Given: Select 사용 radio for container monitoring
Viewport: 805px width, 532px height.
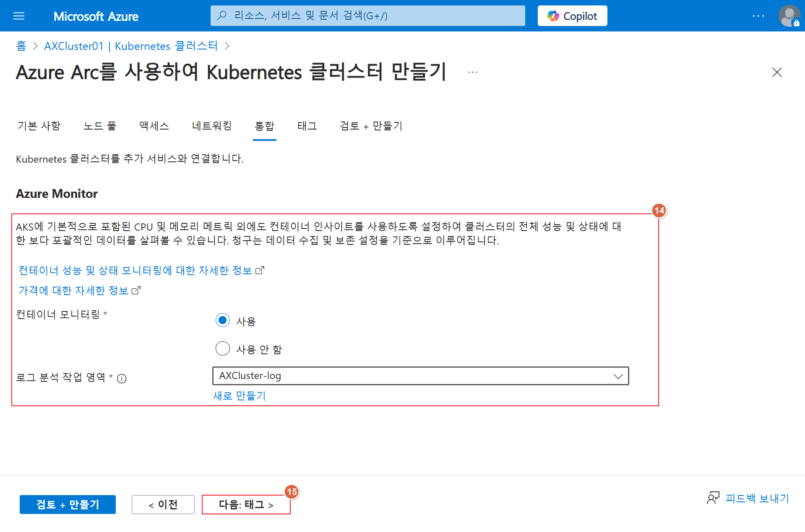Looking at the screenshot, I should pos(222,320).
